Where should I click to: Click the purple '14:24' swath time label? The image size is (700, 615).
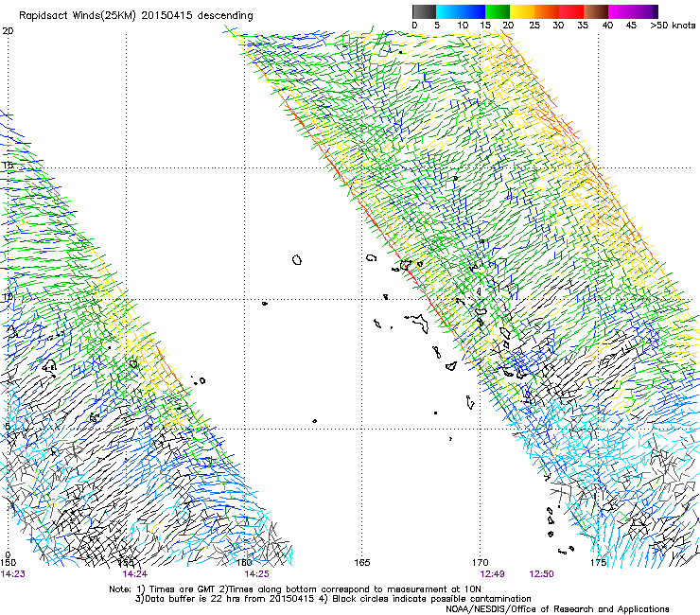click(135, 574)
